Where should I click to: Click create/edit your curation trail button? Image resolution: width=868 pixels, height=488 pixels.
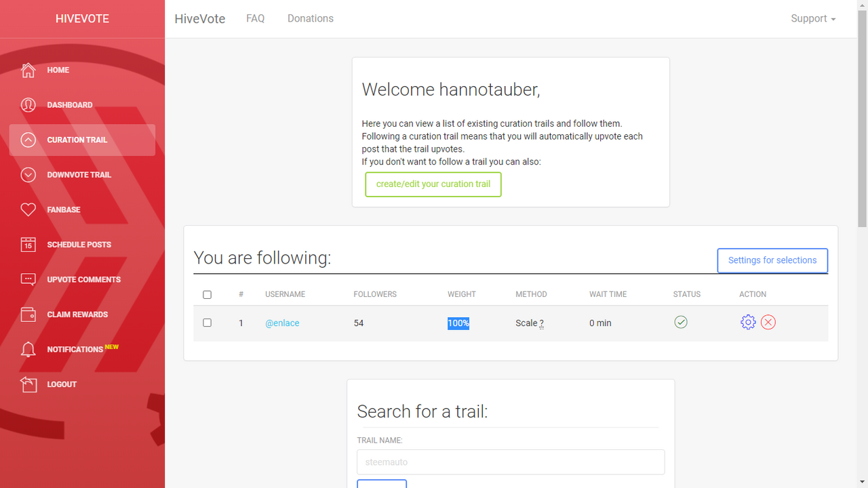coord(433,184)
